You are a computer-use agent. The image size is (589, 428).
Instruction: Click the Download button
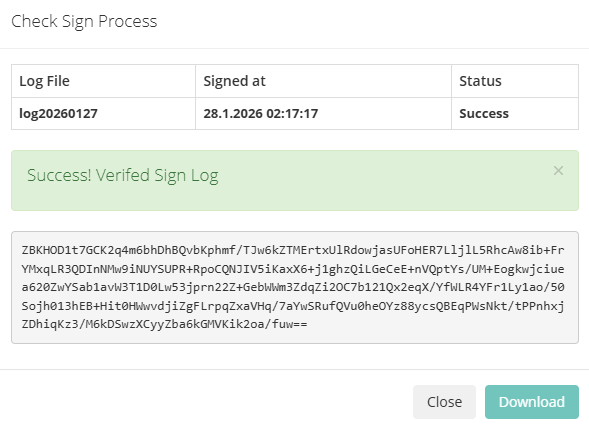tap(532, 402)
